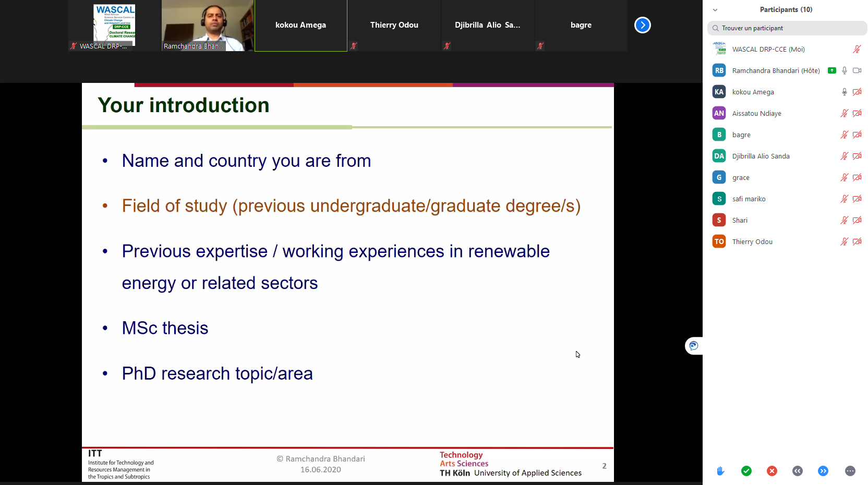
Task: Select the kokou Amega video tile
Action: (x=300, y=25)
